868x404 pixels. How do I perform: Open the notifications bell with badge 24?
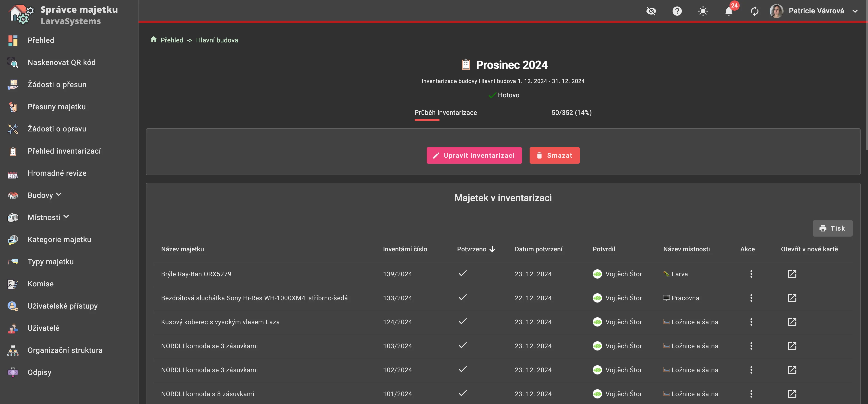(x=729, y=12)
